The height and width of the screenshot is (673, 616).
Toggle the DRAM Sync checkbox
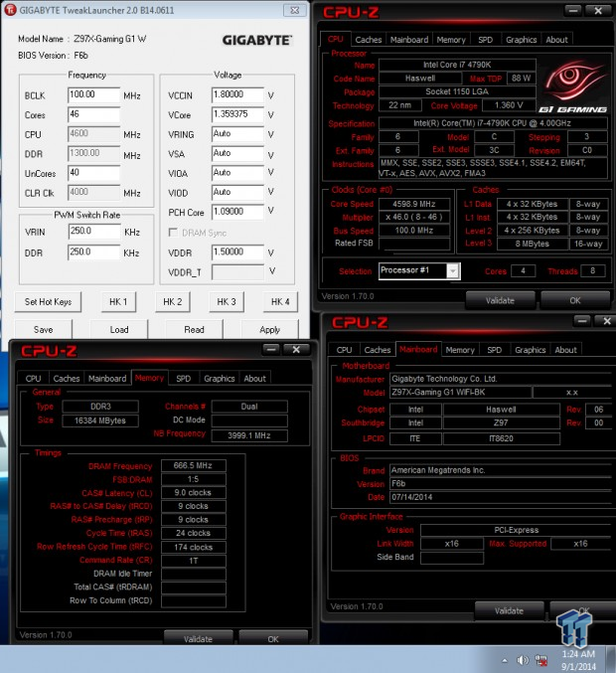(x=173, y=233)
